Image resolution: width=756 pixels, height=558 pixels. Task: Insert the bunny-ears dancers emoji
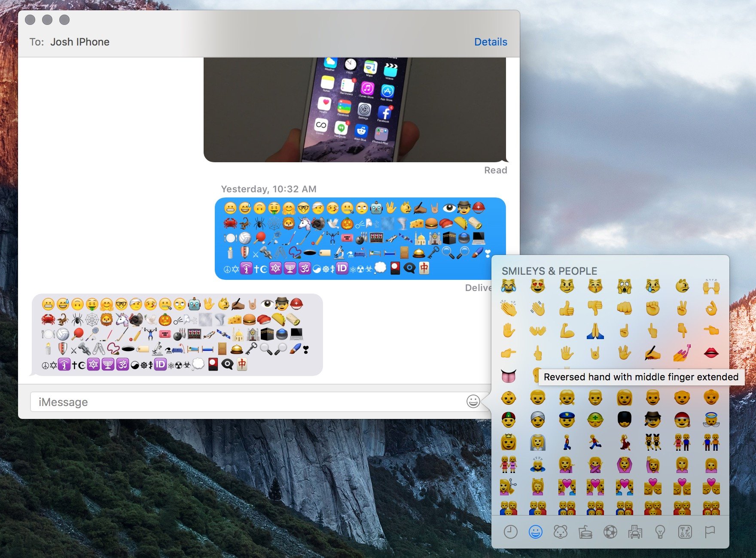point(653,442)
